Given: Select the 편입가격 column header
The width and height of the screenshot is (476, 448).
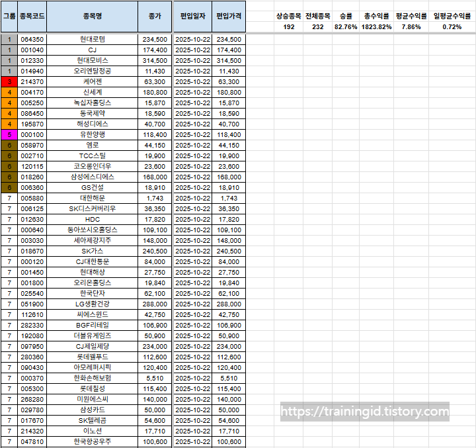Looking at the screenshot, I should (x=229, y=17).
